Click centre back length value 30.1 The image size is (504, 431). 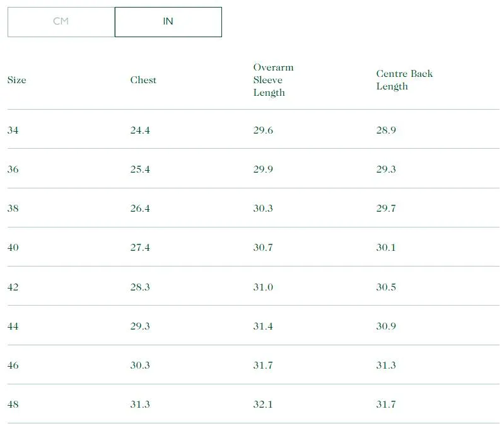pyautogui.click(x=386, y=248)
